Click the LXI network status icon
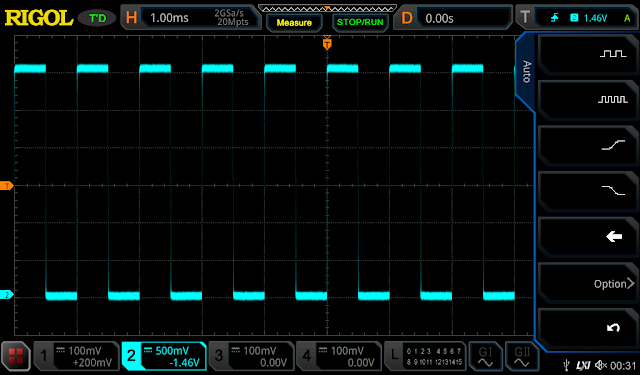Screen dimensions: 640x375 coord(583,365)
